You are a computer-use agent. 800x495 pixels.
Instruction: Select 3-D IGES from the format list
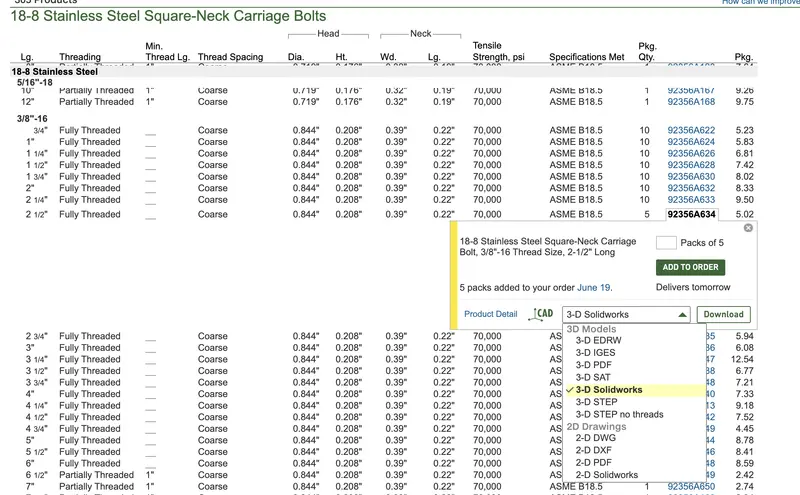pos(595,353)
